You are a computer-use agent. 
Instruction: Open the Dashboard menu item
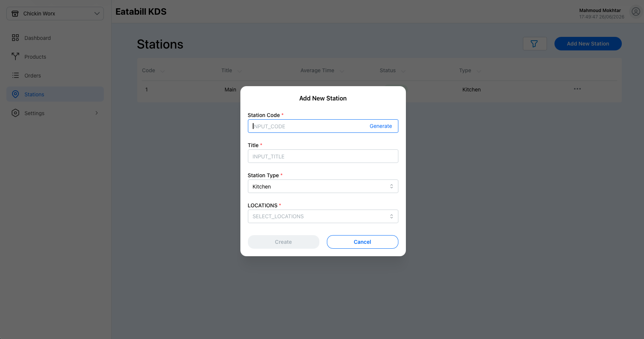[55, 38]
